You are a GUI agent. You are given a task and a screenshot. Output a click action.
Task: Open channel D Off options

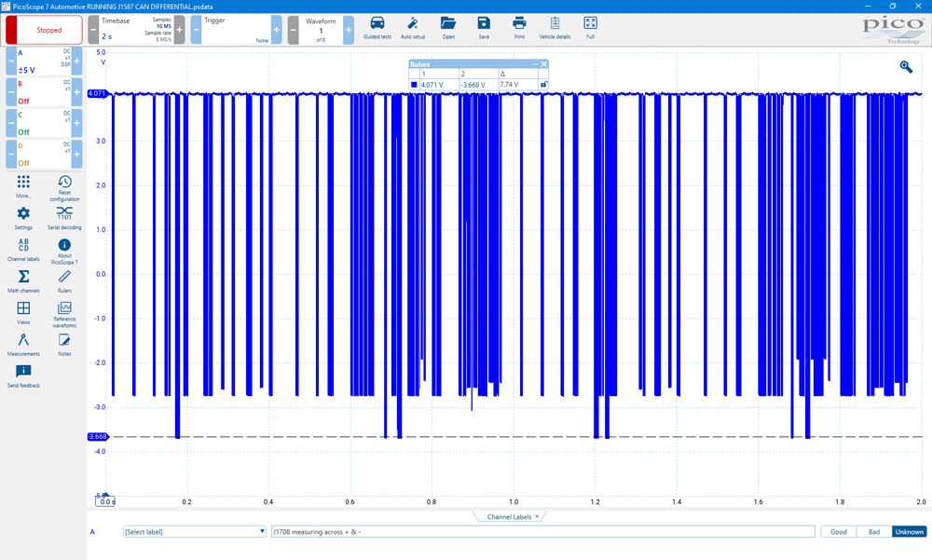coord(44,154)
